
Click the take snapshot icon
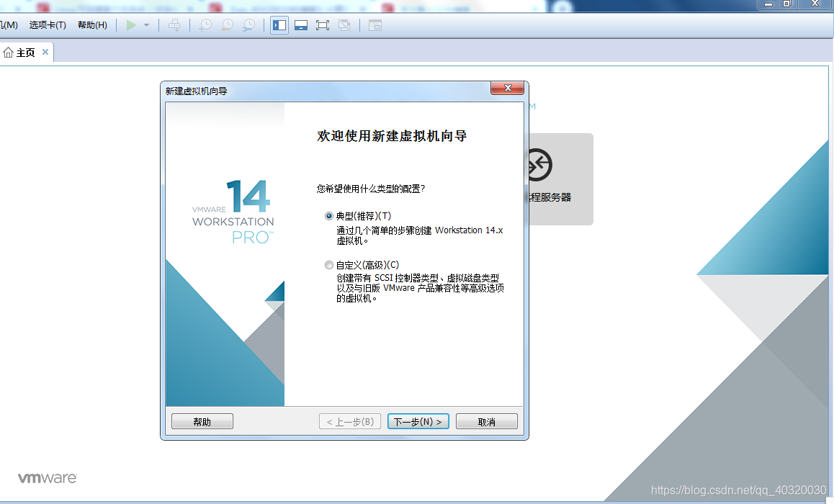click(x=205, y=25)
